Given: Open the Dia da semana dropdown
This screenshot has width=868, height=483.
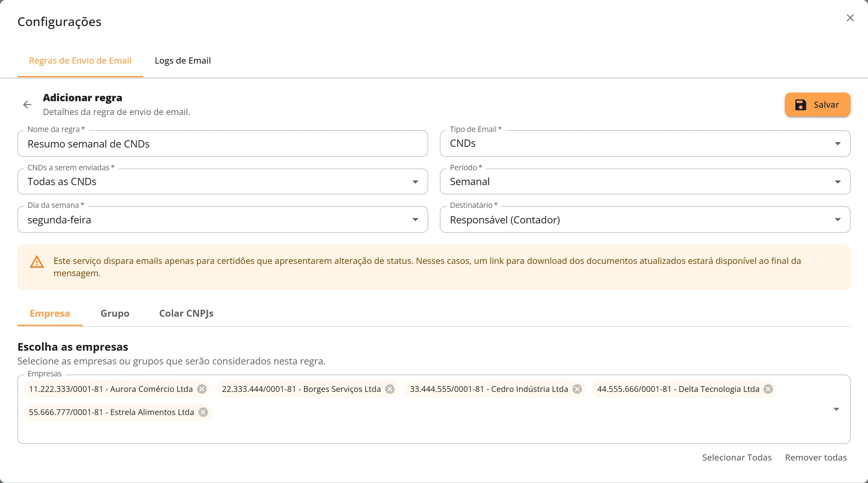Looking at the screenshot, I should [x=222, y=219].
